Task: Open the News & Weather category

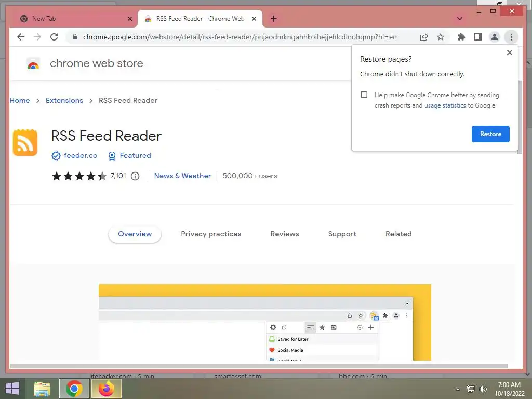Action: [182, 176]
